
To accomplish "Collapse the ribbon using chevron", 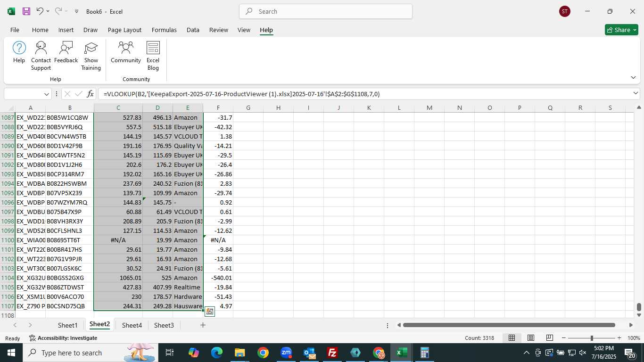I will pyautogui.click(x=633, y=77).
